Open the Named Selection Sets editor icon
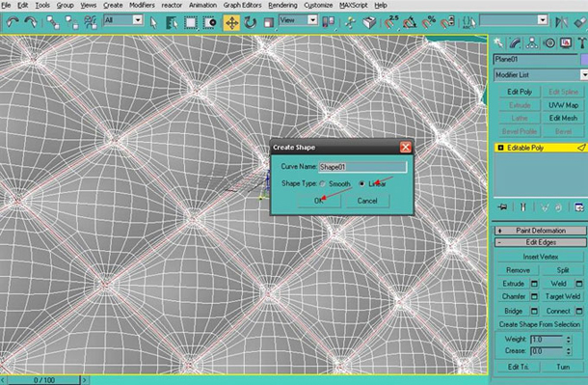Image resolution: width=588 pixels, height=385 pixels. point(468,22)
